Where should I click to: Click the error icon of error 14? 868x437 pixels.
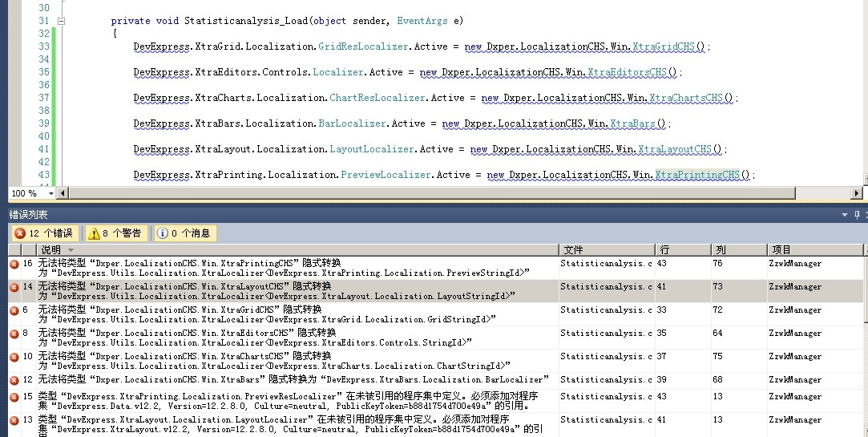(14, 287)
